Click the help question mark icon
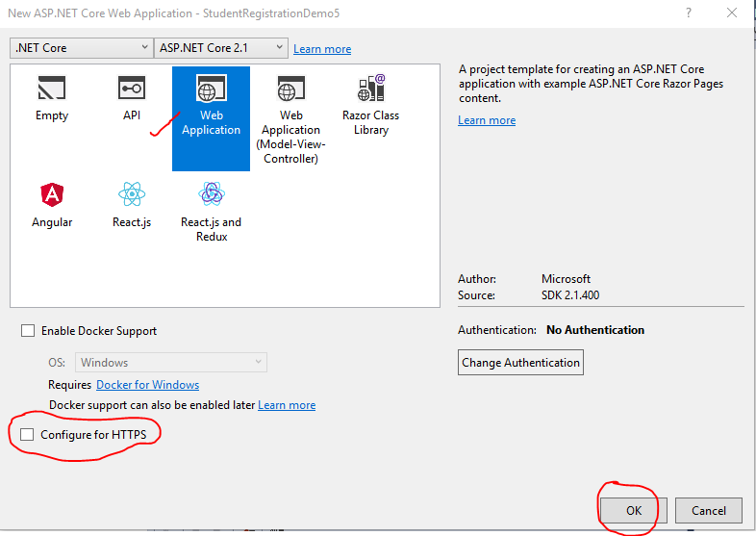This screenshot has height=536, width=756. tap(689, 13)
